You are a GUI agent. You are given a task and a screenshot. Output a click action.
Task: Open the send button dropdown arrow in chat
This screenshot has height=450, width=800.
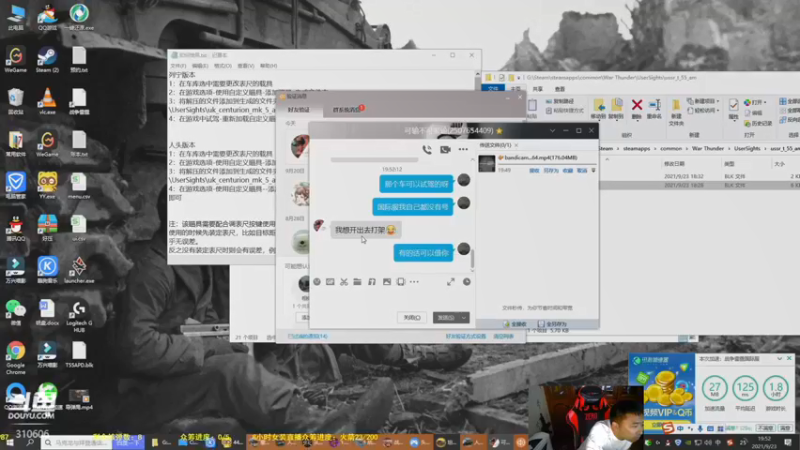point(464,317)
